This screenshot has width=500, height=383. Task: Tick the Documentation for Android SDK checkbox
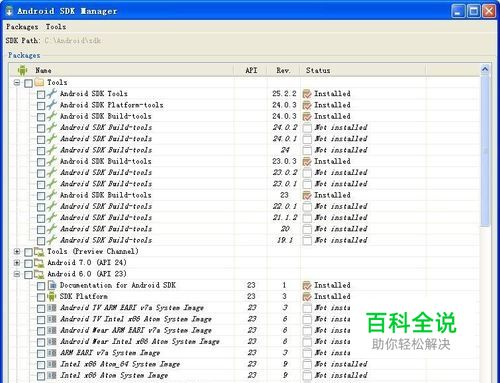click(41, 286)
